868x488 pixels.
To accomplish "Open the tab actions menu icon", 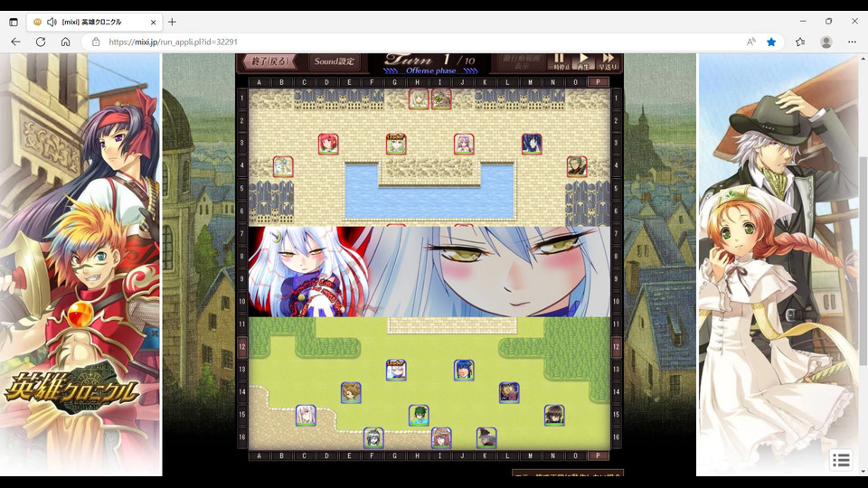I will [14, 22].
